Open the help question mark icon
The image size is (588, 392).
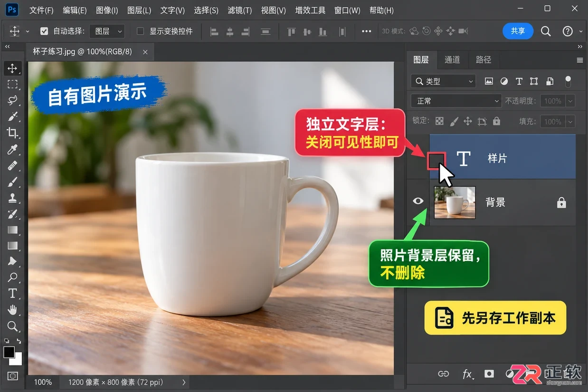(x=568, y=31)
